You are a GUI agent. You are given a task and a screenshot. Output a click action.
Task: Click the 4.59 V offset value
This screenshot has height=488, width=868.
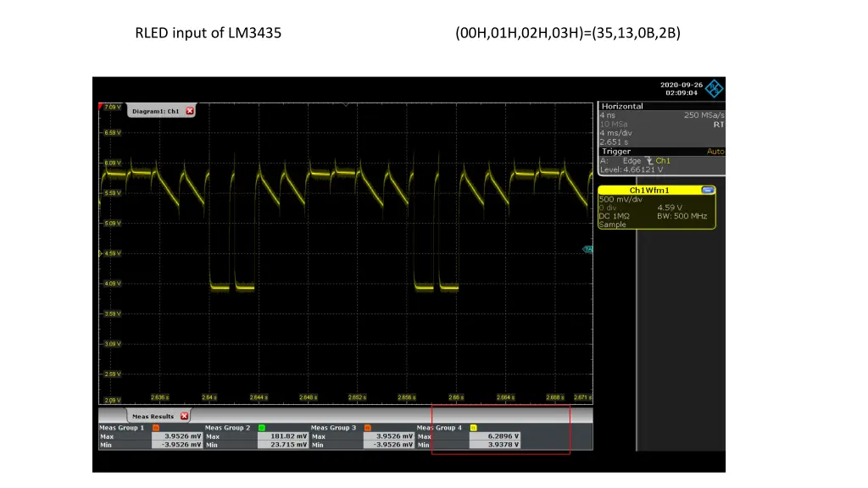670,208
